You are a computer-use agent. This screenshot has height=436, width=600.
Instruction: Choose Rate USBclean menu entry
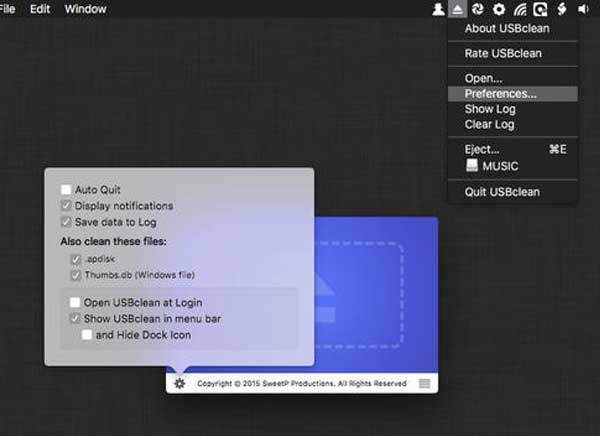click(x=513, y=54)
